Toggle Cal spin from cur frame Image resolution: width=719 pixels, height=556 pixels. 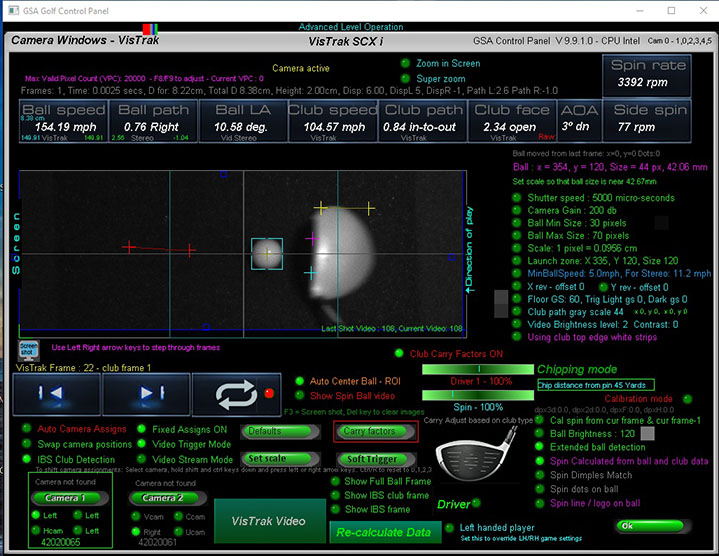point(540,420)
